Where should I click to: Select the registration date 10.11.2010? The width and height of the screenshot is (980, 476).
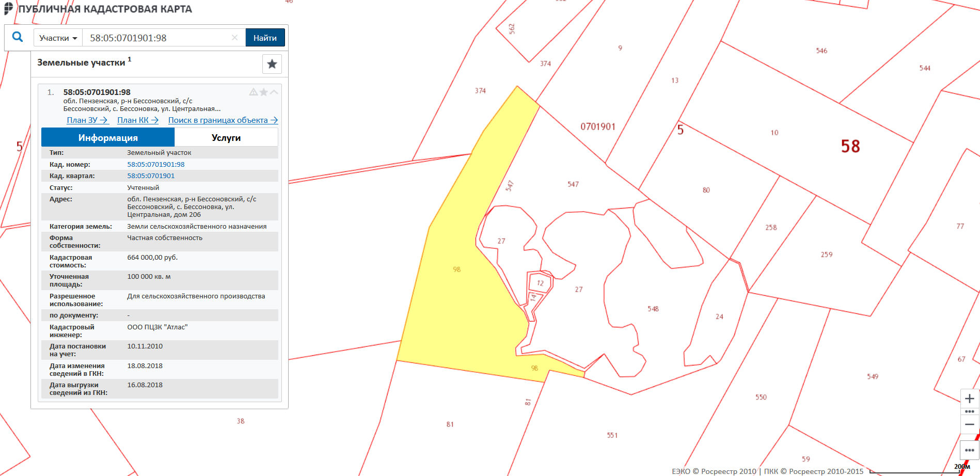145,346
